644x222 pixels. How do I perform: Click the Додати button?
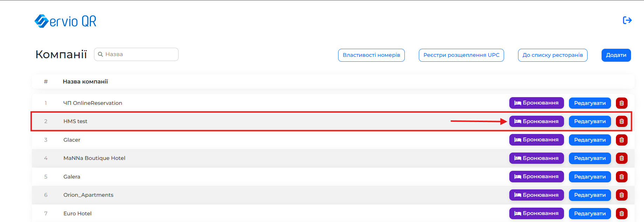[616, 55]
